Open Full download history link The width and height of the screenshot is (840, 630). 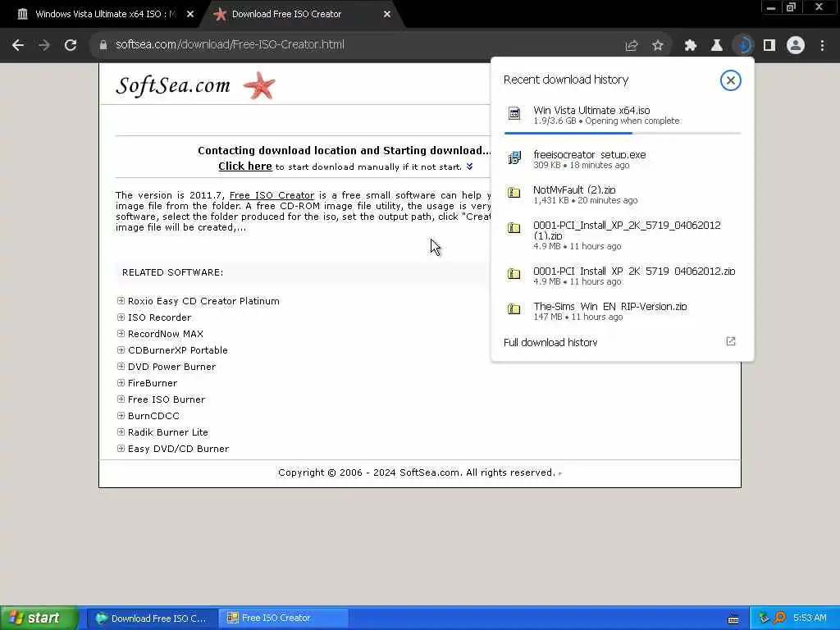tap(550, 342)
